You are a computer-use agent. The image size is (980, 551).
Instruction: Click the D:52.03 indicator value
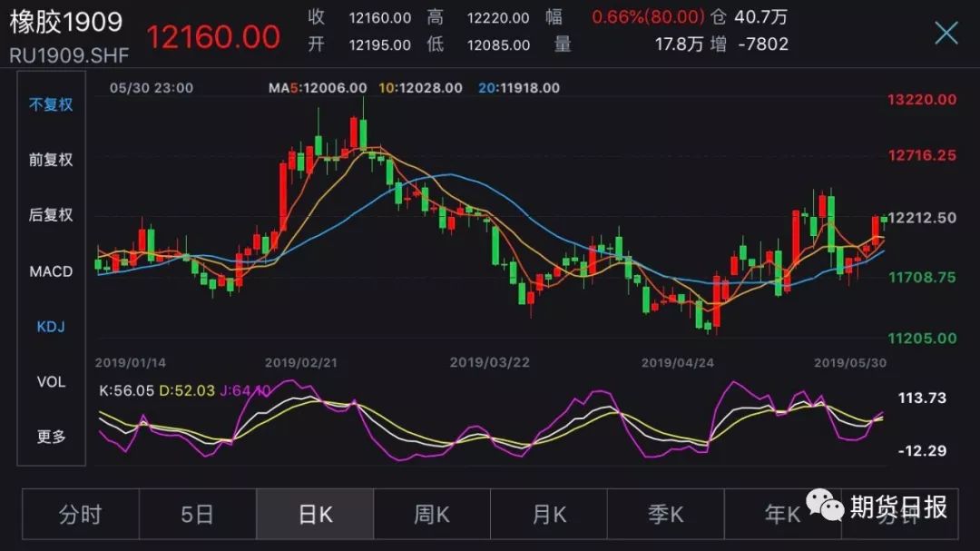tap(187, 390)
